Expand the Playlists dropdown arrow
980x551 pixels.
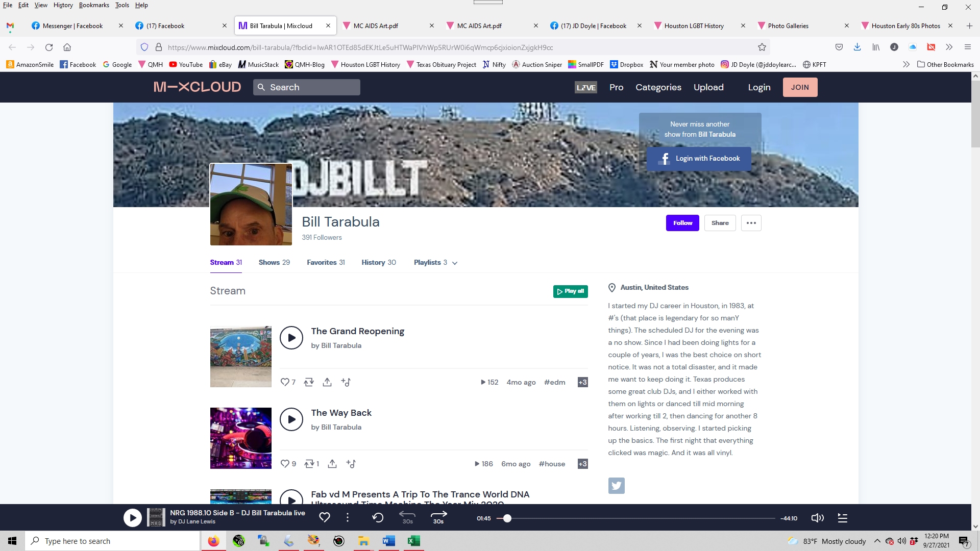455,263
